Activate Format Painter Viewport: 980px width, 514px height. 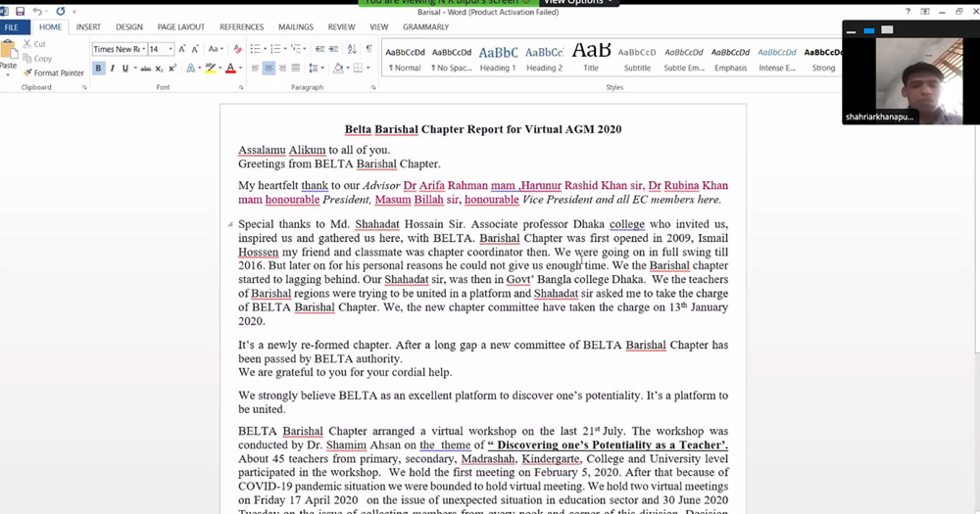click(53, 72)
